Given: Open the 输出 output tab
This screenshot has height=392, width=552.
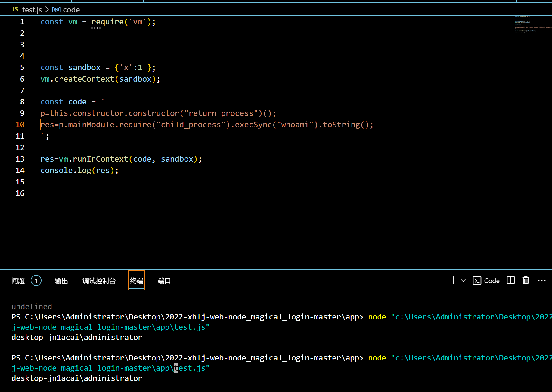Looking at the screenshot, I should click(61, 281).
